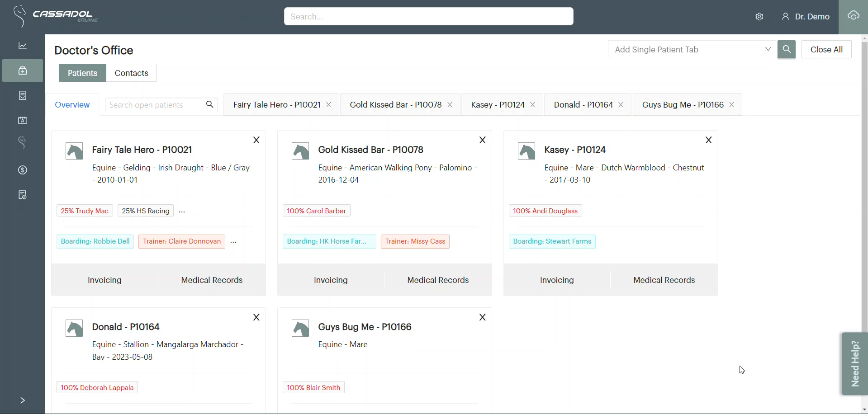Screen dimensions: 868x414
Task: Open the analytics chart sidebar icon
Action: point(23,46)
